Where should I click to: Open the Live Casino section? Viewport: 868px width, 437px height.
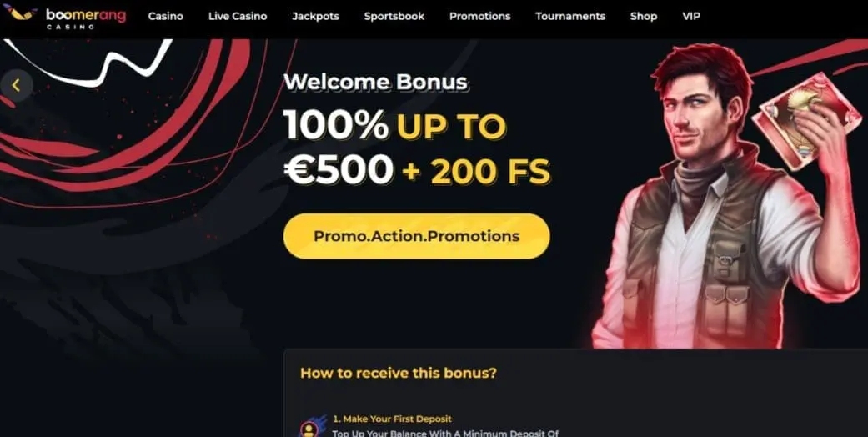pyautogui.click(x=238, y=17)
